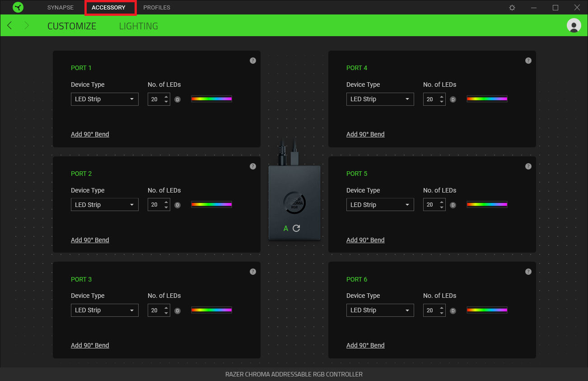Image resolution: width=588 pixels, height=381 pixels.
Task: Expand Port 3 Device Type dropdown
Action: 105,310
